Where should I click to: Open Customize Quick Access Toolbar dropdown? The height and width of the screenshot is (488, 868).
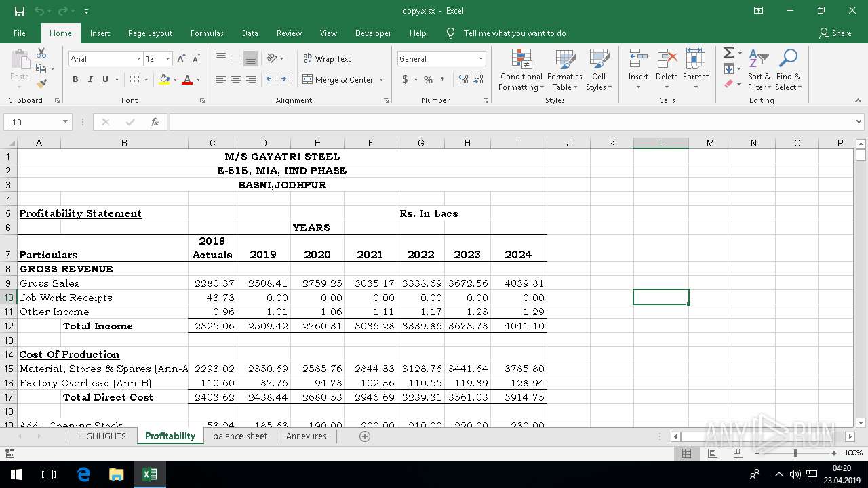click(x=86, y=12)
